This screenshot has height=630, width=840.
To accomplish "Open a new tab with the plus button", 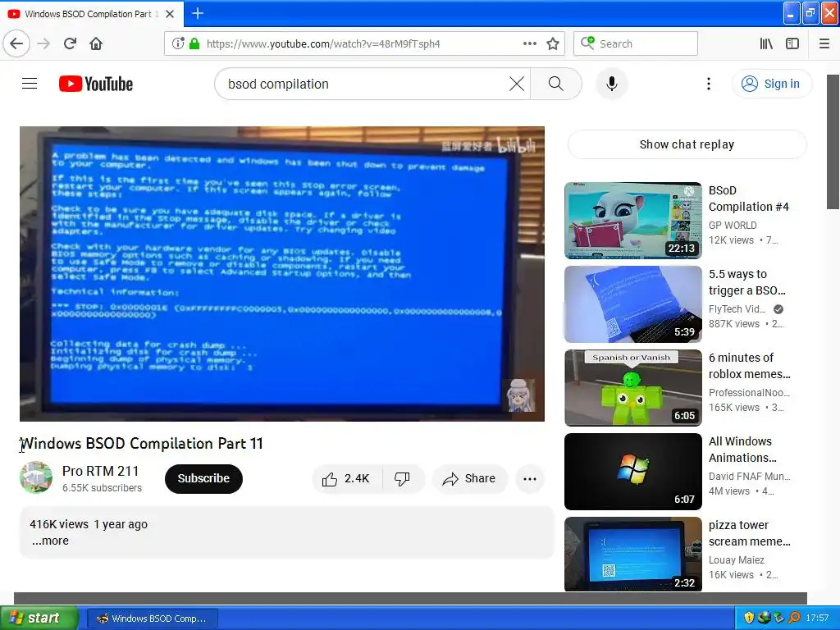I will click(198, 13).
